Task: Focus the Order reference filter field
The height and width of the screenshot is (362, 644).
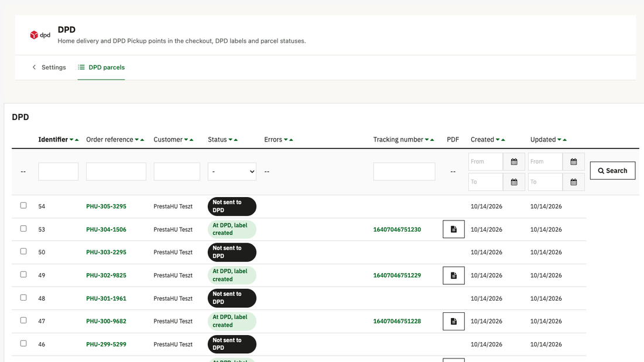Action: click(x=116, y=171)
